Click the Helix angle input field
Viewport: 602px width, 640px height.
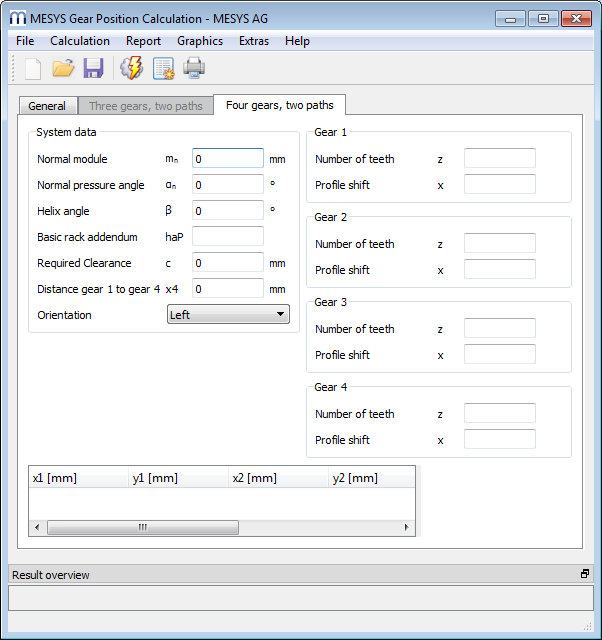click(x=228, y=211)
